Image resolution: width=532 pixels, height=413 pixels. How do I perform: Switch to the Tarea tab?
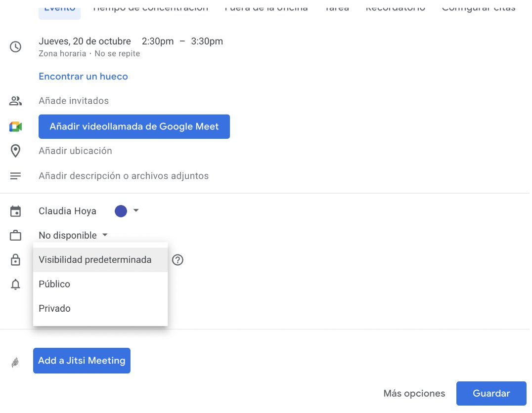coord(337,10)
